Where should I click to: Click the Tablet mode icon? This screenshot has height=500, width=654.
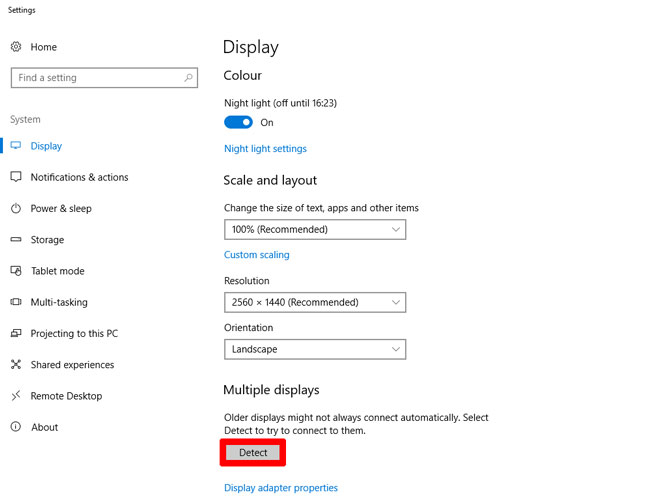[16, 271]
